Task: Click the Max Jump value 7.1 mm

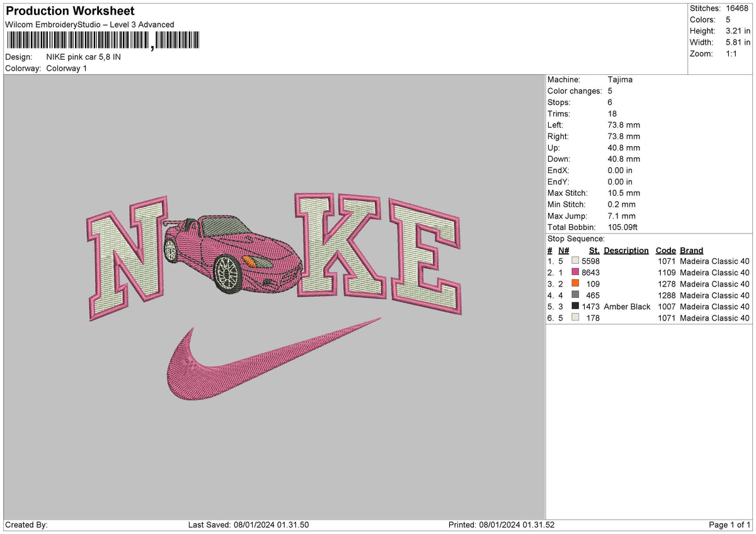Action: [x=622, y=215]
